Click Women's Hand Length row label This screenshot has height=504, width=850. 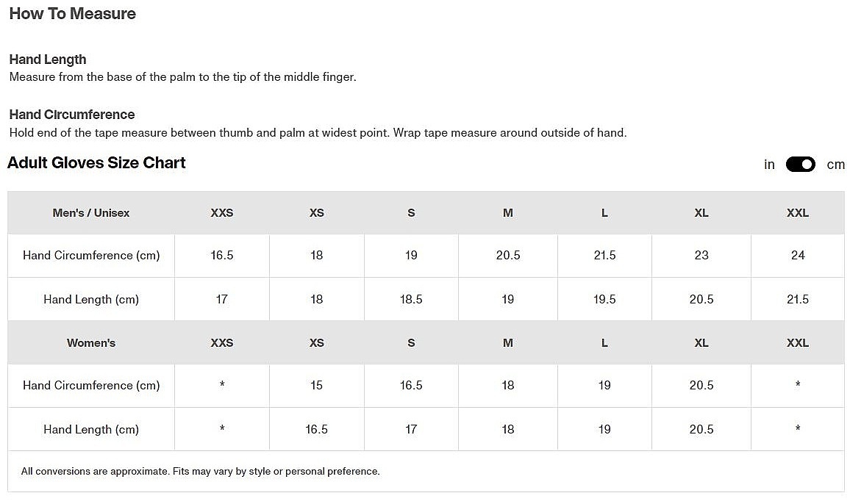pos(91,429)
